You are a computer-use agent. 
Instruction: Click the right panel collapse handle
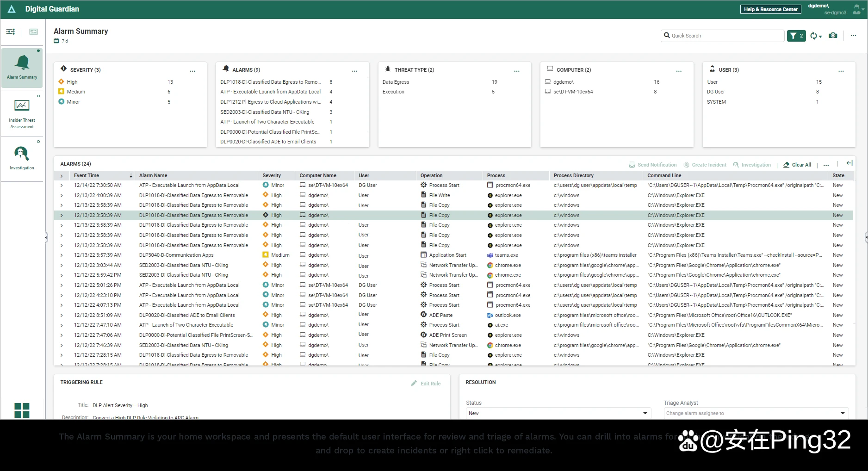866,237
